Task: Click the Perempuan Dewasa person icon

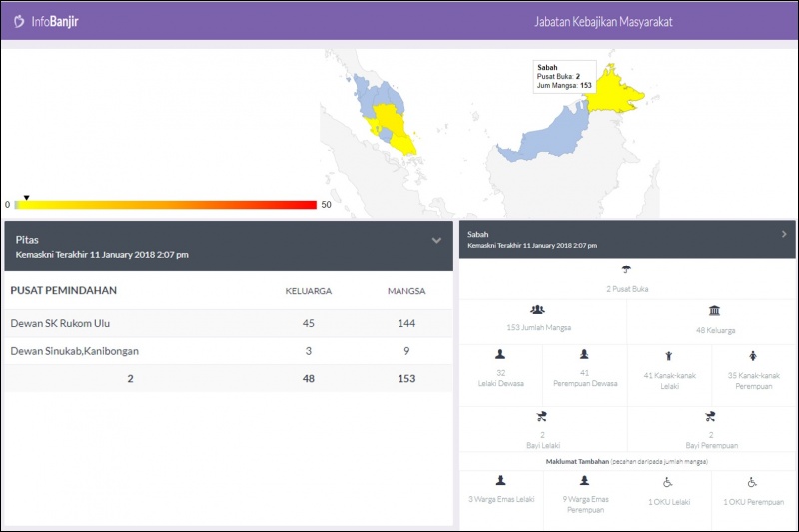Action: [584, 354]
